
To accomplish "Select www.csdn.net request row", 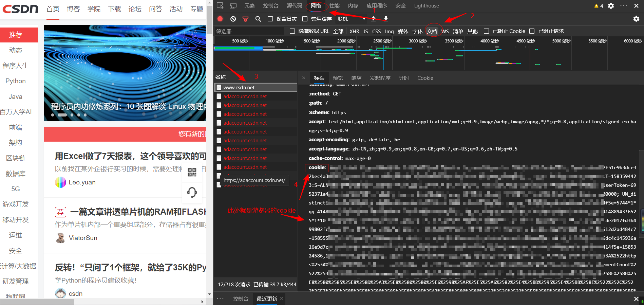I will [x=256, y=88].
